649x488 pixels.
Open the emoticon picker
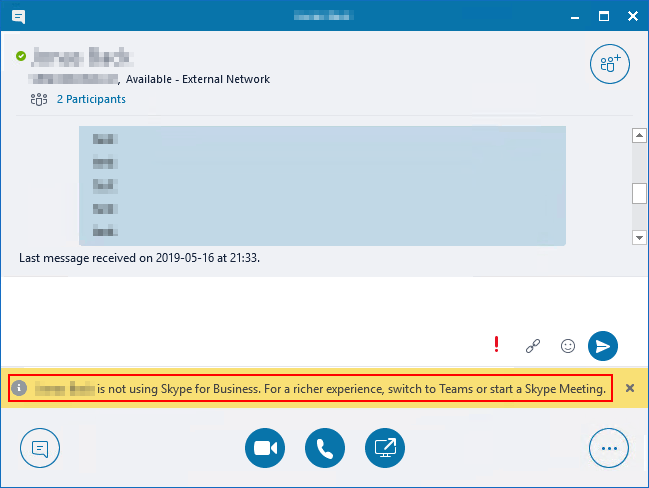pyautogui.click(x=567, y=346)
